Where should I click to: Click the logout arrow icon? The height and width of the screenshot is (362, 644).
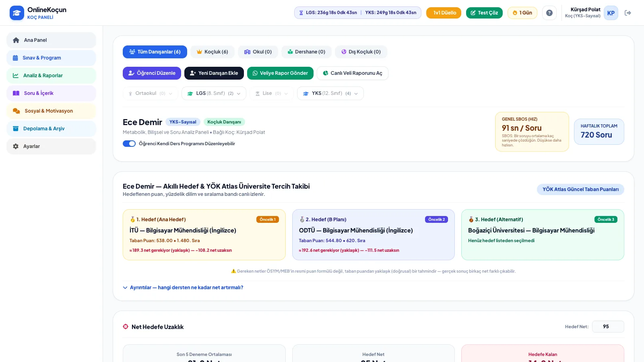pos(627,13)
